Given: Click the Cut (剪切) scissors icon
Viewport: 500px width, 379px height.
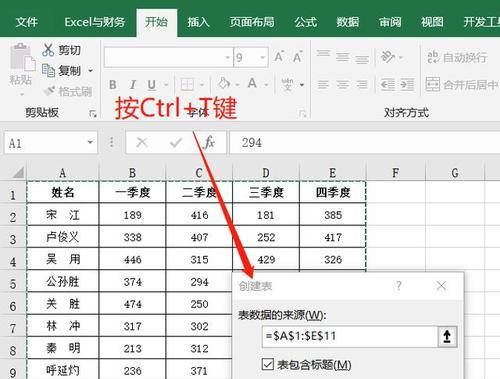Looking at the screenshot, I should point(48,50).
